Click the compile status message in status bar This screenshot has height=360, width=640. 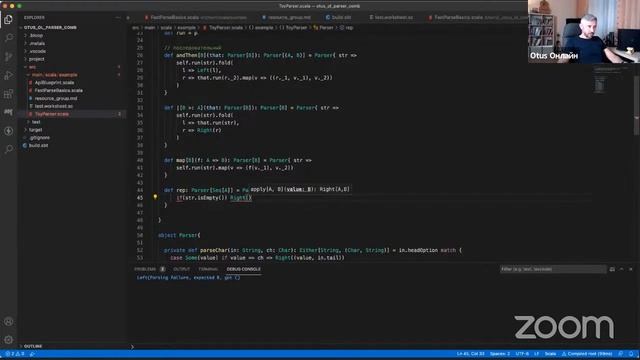(x=587, y=354)
